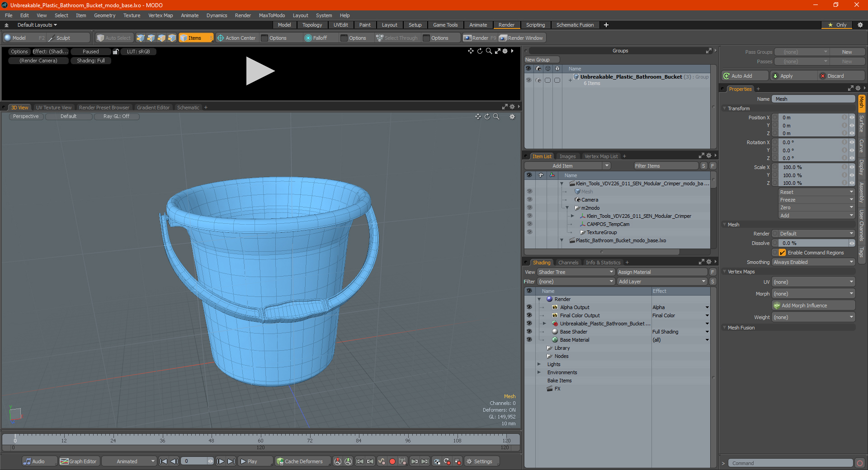The height and width of the screenshot is (470, 868).
Task: Open the UV Texture View tab
Action: [54, 108]
